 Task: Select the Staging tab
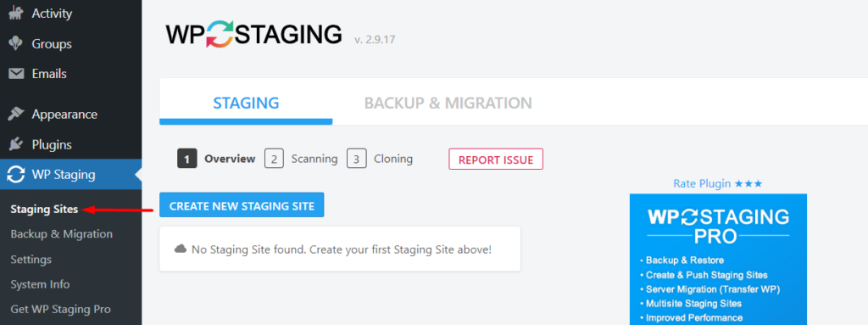click(246, 103)
